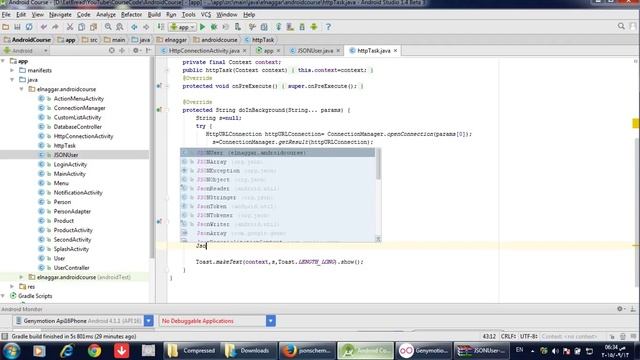This screenshot has height=360, width=640.
Task: Expand the androidTest package node
Action: 22,277
